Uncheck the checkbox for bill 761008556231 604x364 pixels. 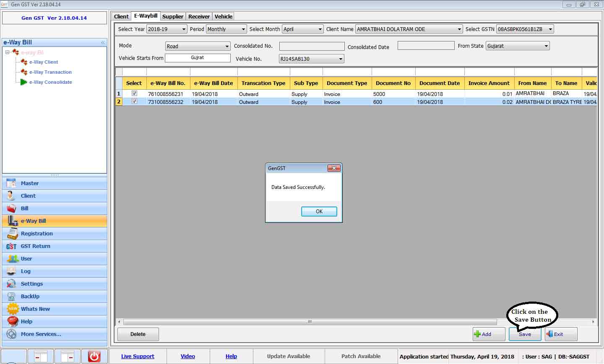point(134,93)
